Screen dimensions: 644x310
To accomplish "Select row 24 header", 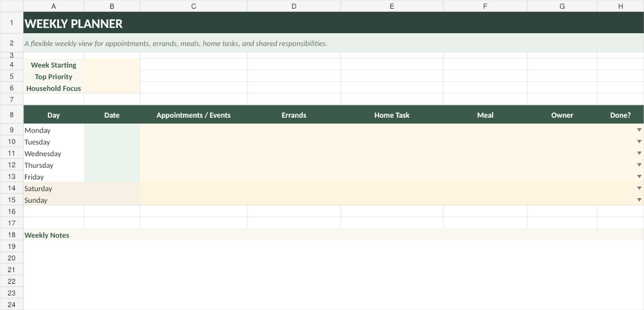I will coord(11,305).
